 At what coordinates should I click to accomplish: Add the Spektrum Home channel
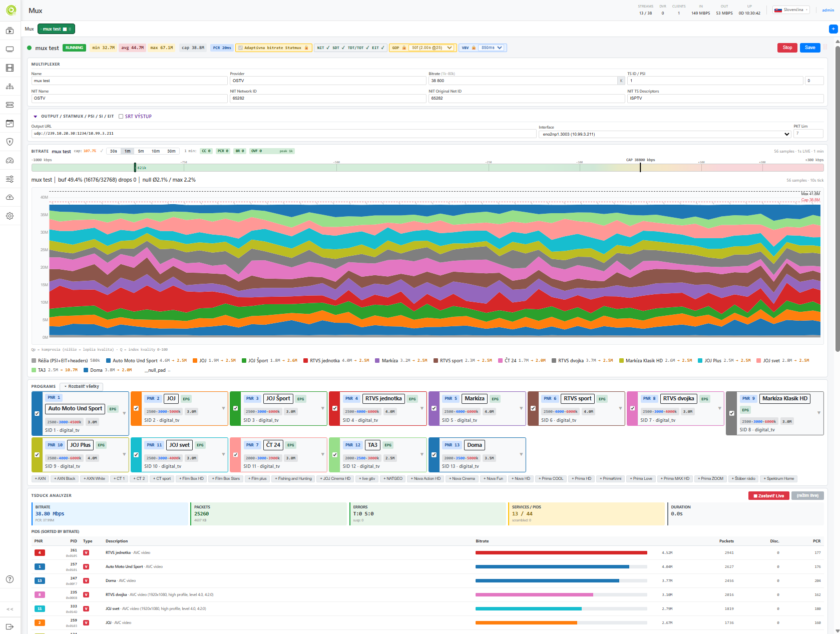click(779, 479)
